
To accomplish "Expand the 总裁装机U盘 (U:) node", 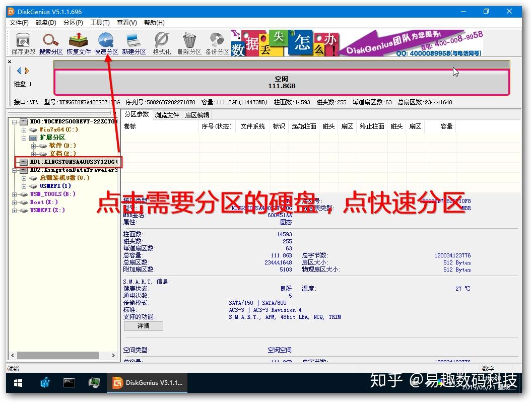I will coord(24,178).
